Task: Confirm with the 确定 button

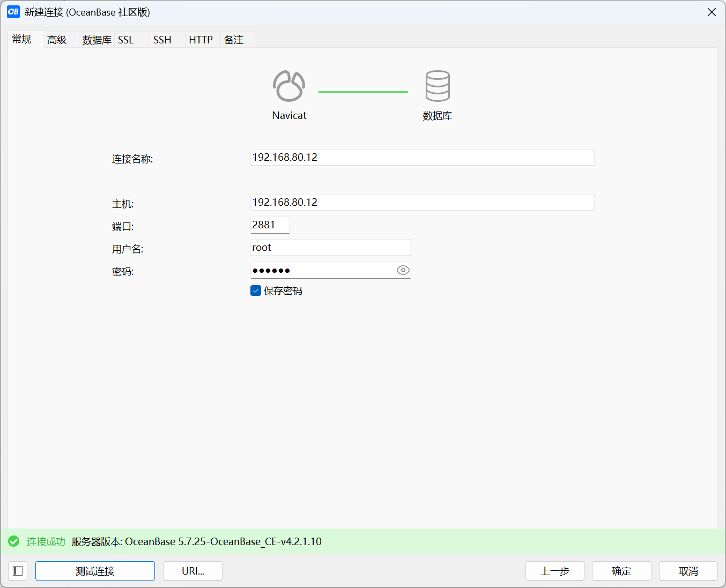Action: pos(621,571)
